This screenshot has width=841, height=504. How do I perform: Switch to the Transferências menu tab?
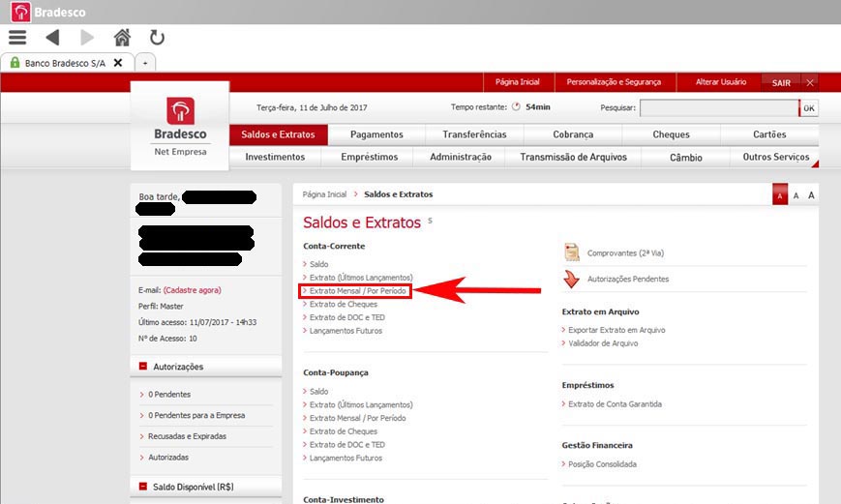[474, 134]
